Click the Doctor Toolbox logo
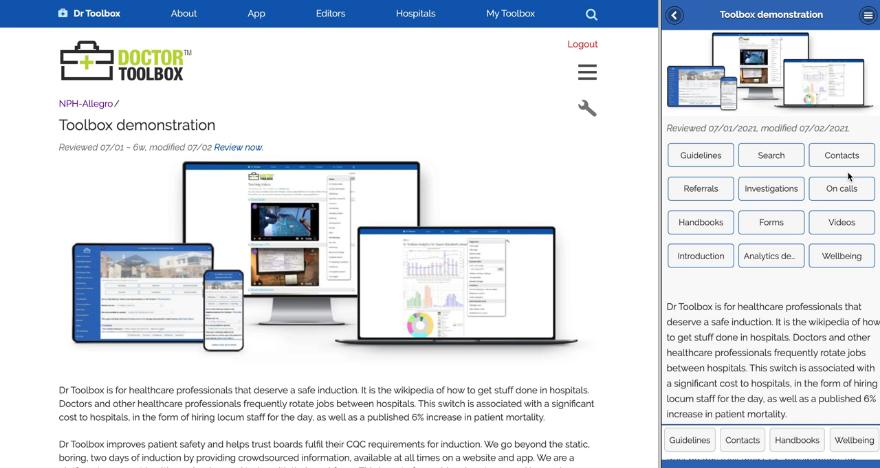Screen dimensions: 880x468 126,61
